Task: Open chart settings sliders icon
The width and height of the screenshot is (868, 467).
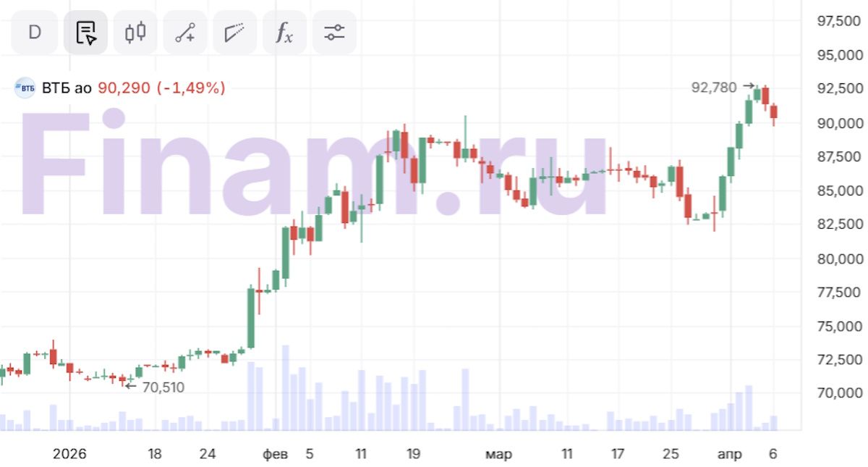Action: [334, 33]
